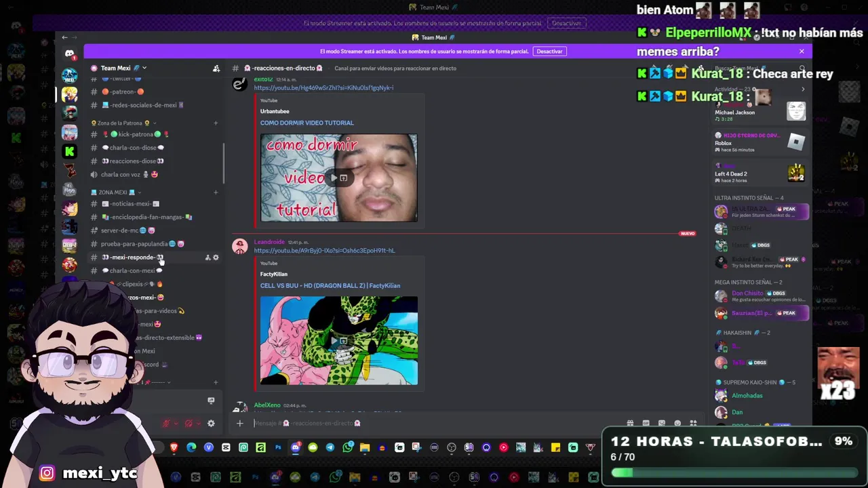This screenshot has width=868, height=488.
Task: Open the emoji picker icon
Action: click(x=677, y=424)
